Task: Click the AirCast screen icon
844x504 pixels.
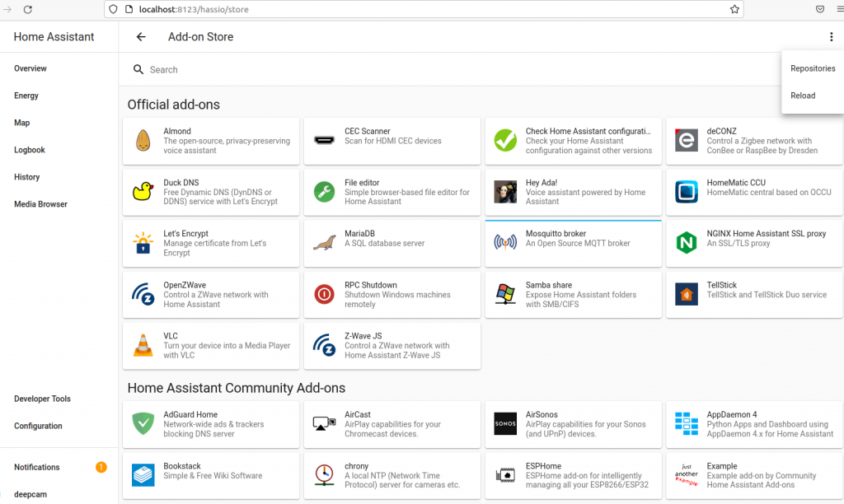Action: (324, 424)
